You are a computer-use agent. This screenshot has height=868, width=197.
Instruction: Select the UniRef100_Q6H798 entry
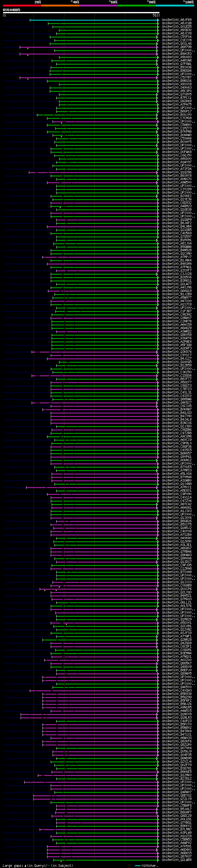(x=177, y=47)
